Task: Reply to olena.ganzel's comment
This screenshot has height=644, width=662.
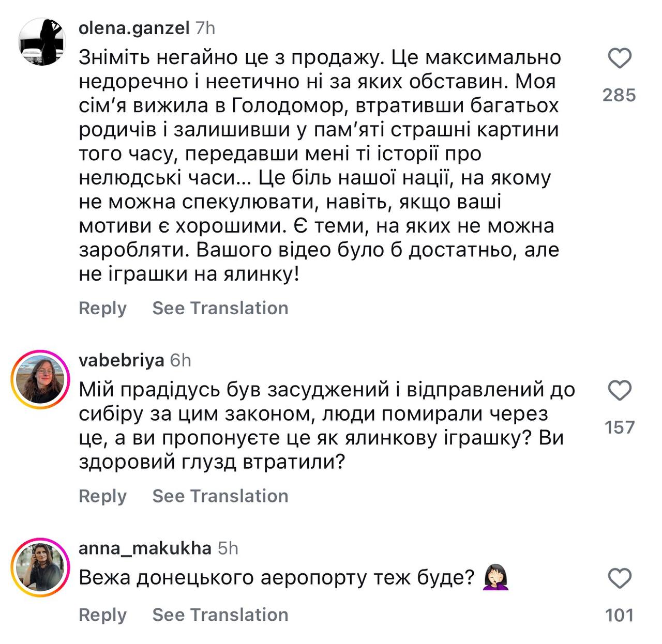Action: 102,309
